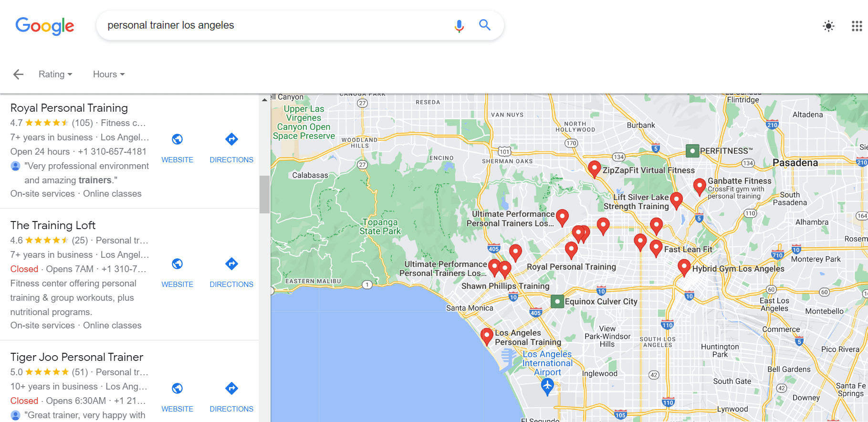Toggle dark theme with the sun icon
This screenshot has height=422, width=868.
828,26
